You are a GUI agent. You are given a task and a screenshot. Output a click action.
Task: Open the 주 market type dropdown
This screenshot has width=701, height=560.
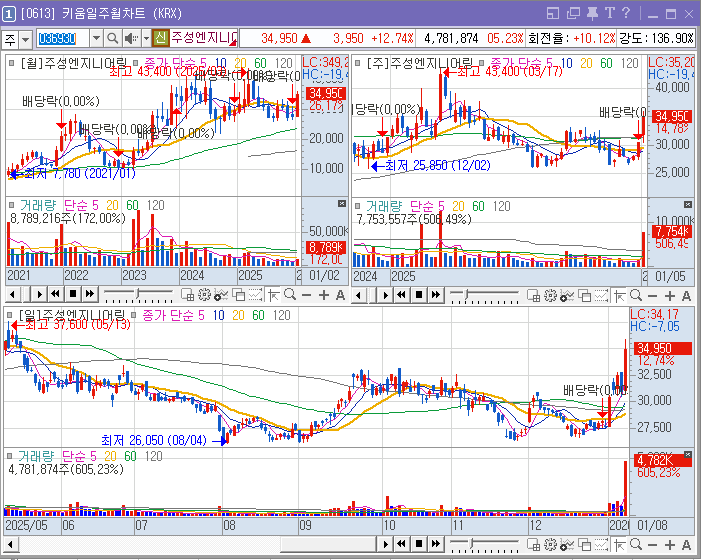point(25,40)
